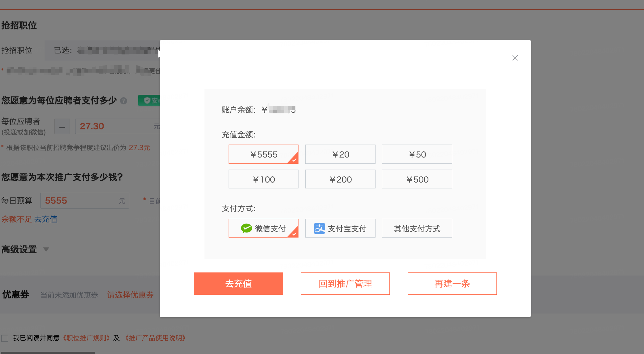Click the minus stepper beside 27.30
Screen dimensions: 644x354
tap(62, 126)
